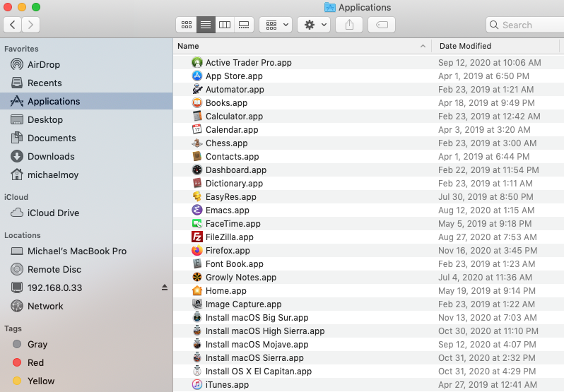Screen dimensions: 564x392
Task: Open michaelmoy home folder in sidebar
Action: tap(86, 174)
